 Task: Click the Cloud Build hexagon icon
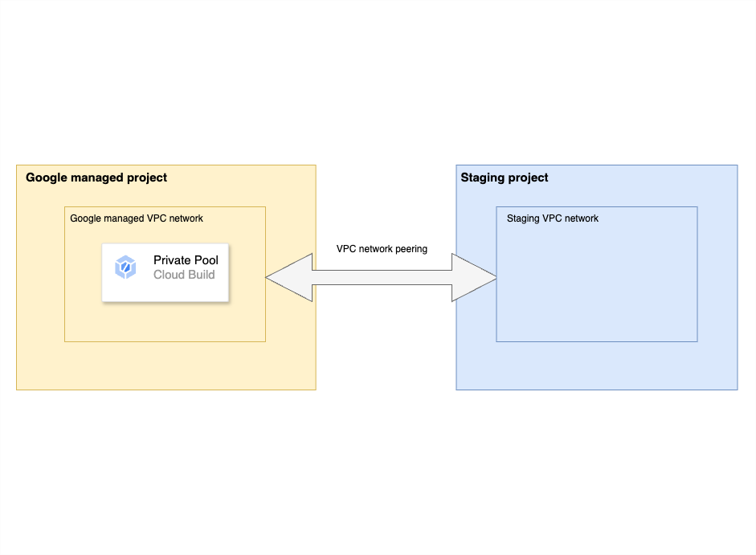click(125, 267)
